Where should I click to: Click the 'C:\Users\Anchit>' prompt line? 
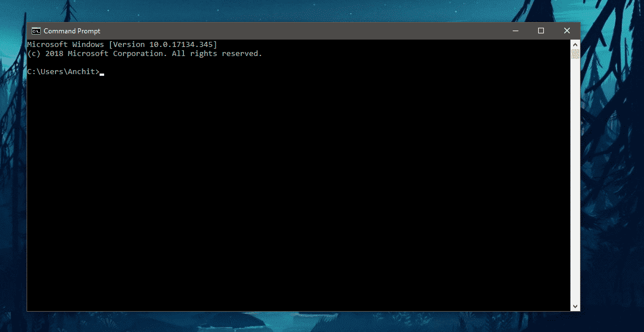coord(63,72)
